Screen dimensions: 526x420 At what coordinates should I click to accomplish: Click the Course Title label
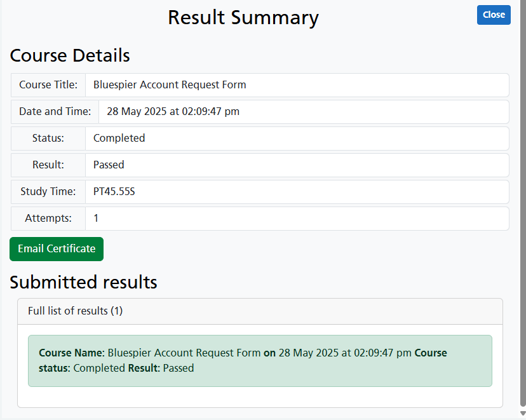48,85
